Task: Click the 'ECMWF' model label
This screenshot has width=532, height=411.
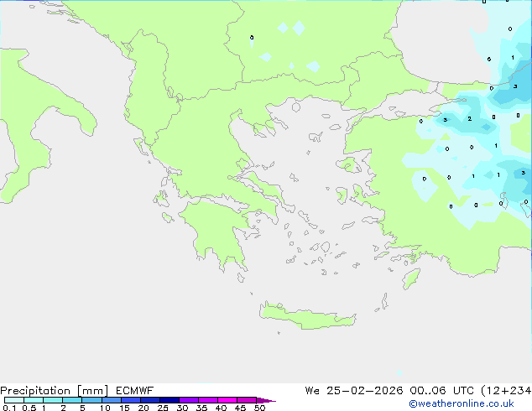Action: point(135,391)
